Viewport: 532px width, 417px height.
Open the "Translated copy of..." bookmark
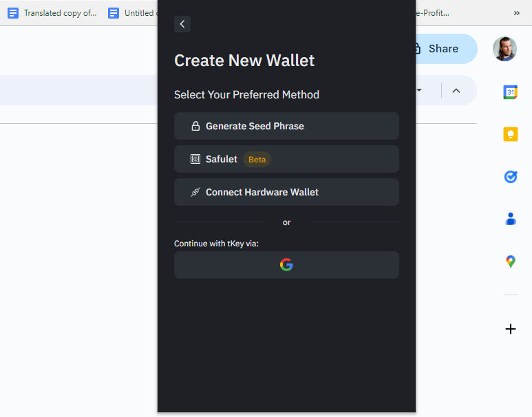(x=52, y=13)
